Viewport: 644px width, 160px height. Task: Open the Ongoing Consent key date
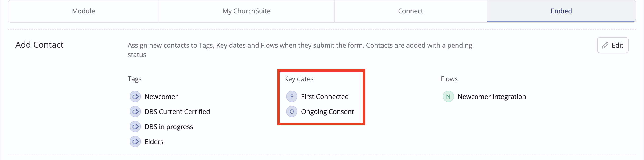(327, 112)
